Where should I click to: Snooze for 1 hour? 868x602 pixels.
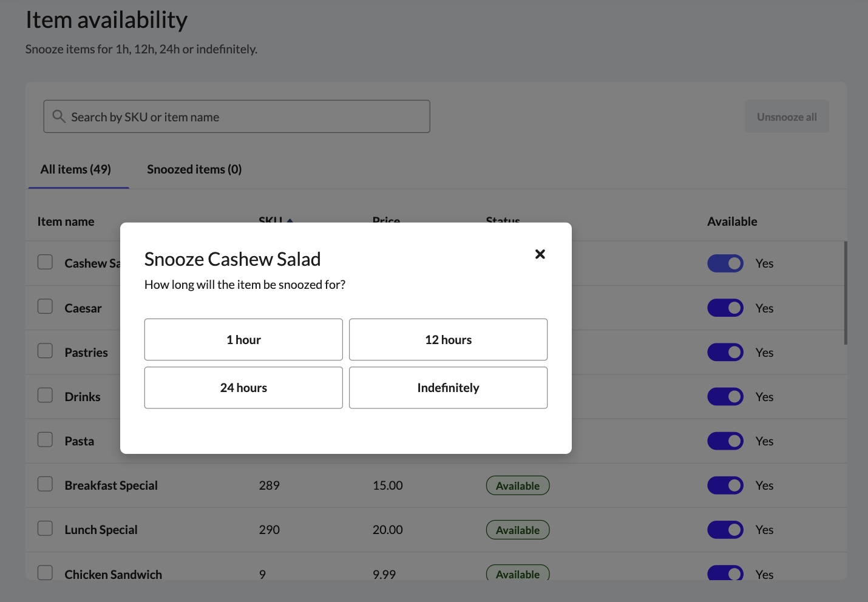(x=243, y=340)
